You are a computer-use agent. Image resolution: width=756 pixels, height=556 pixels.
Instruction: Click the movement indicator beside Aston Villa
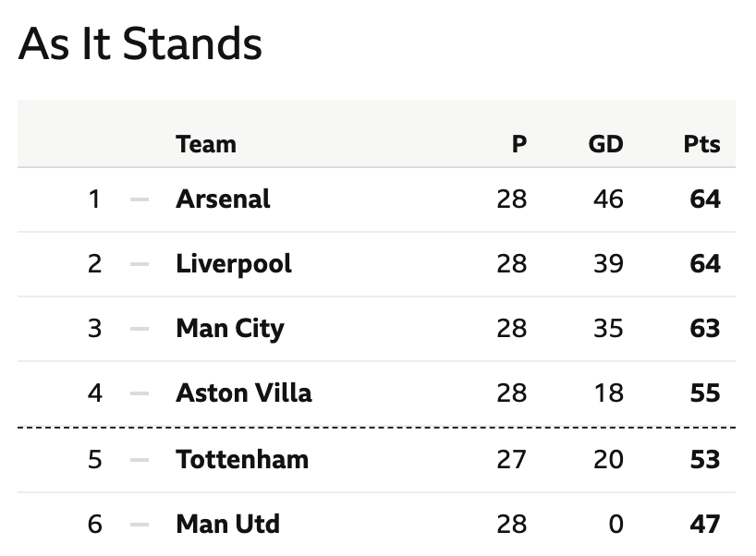coord(140,393)
